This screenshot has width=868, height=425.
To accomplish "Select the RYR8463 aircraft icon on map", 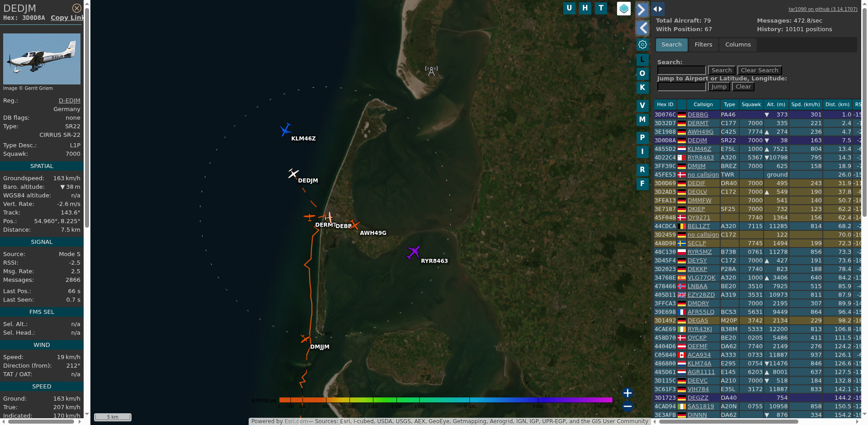I will click(414, 252).
